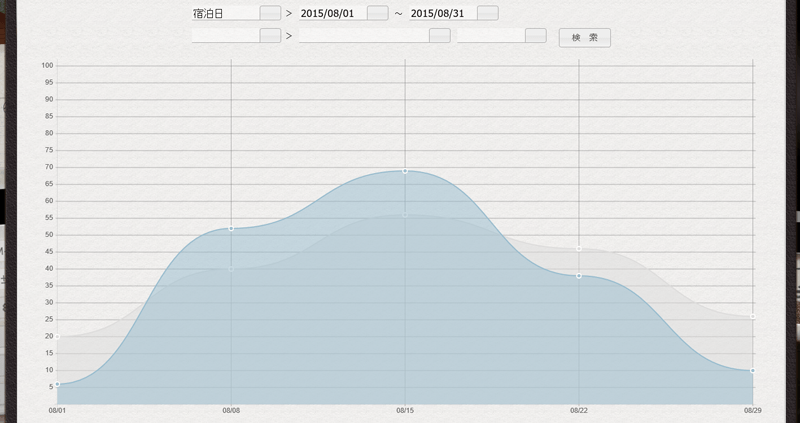Select the blue series point at 08/22
Screen dimensions: 800x423
579,276
